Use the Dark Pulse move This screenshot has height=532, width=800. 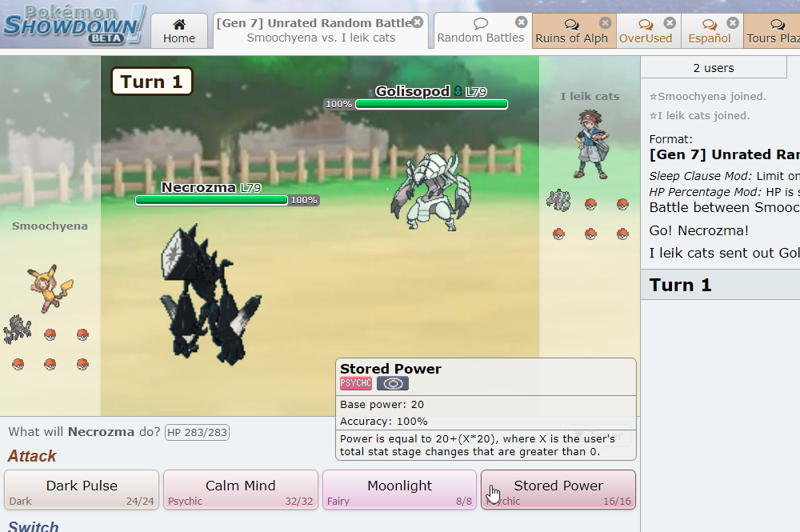[x=82, y=490]
